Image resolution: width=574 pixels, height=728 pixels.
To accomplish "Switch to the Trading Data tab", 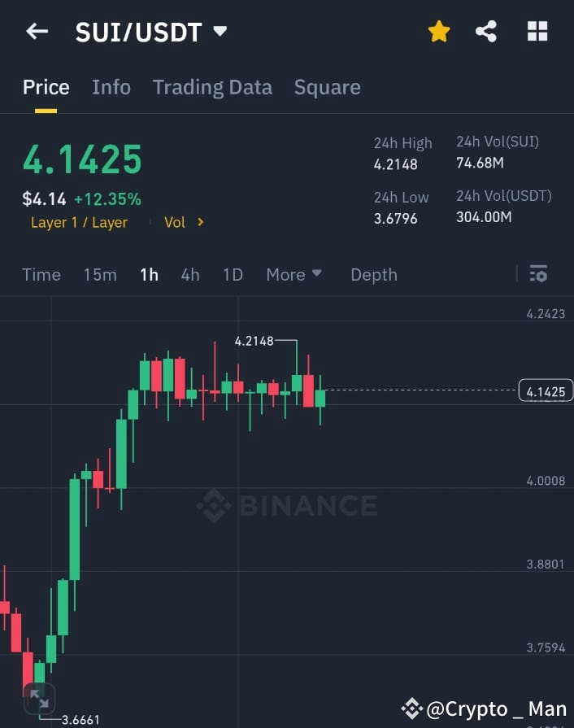I will [212, 87].
